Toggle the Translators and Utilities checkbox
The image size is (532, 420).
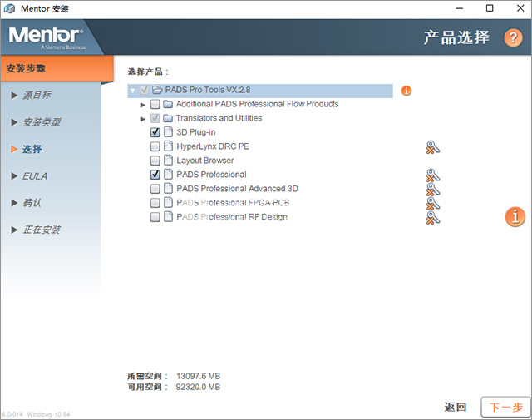click(x=155, y=118)
